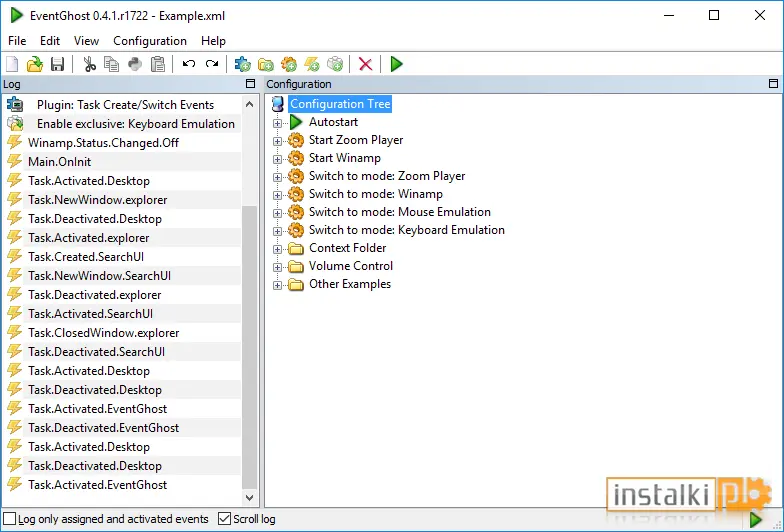
Task: Expand the Other Examples folder
Action: 277,284
